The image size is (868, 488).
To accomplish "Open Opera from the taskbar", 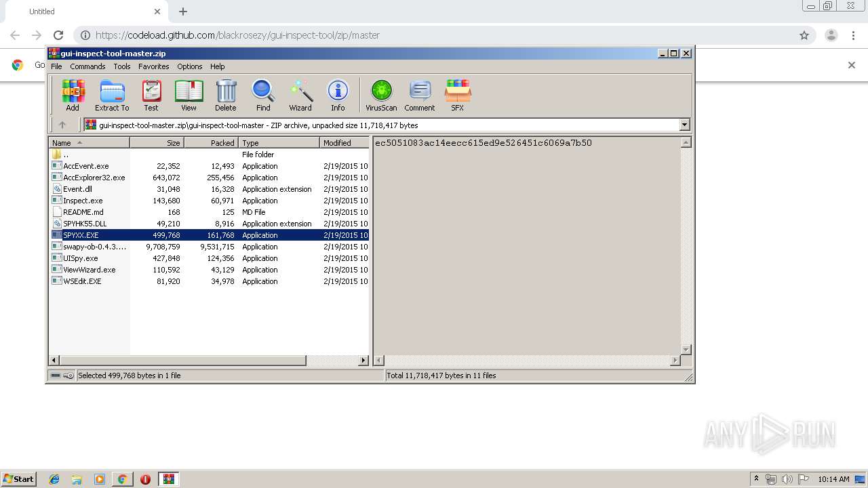I will (x=145, y=479).
